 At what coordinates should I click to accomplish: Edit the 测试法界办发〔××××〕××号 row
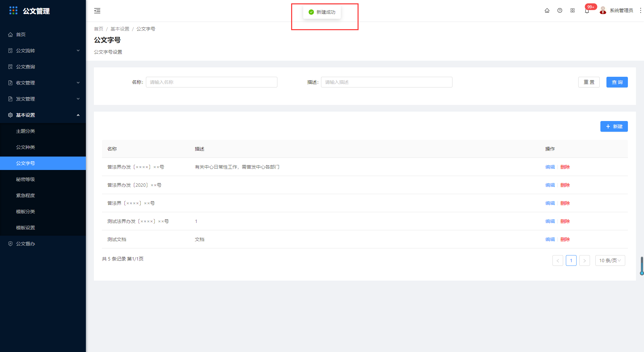(550, 221)
